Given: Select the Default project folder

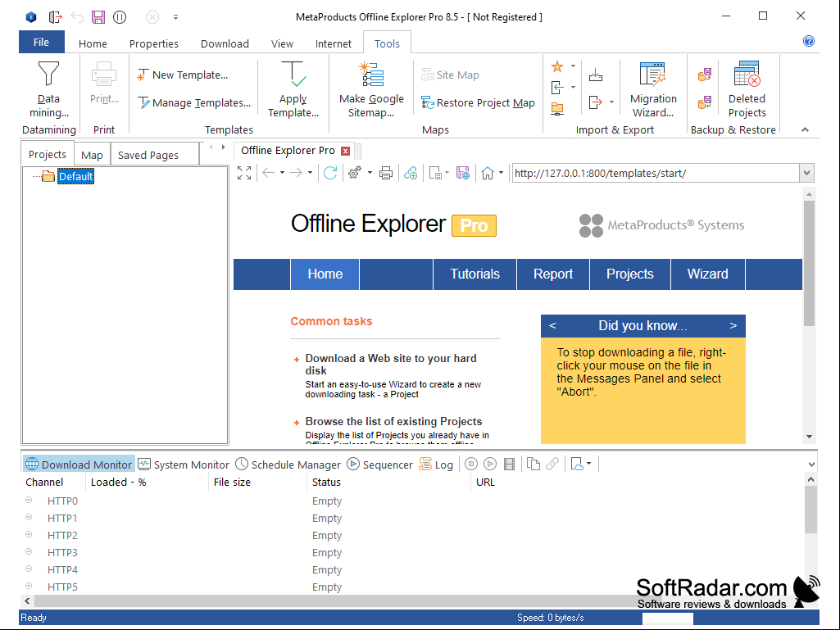Looking at the screenshot, I should pos(75,176).
